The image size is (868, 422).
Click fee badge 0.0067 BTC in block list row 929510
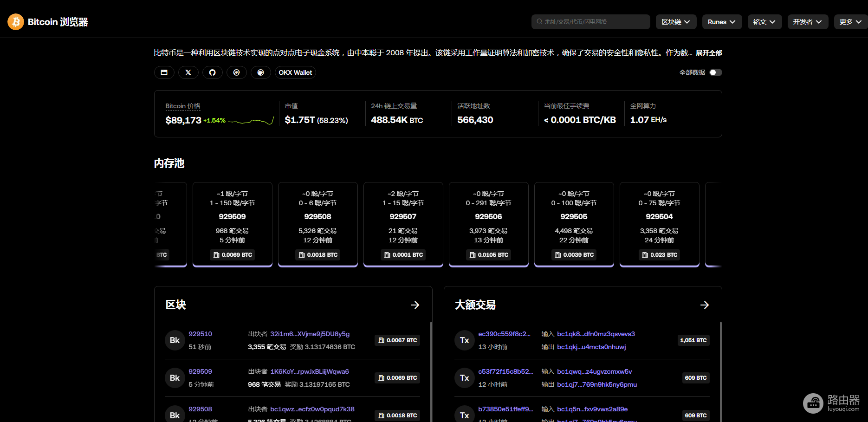click(397, 340)
